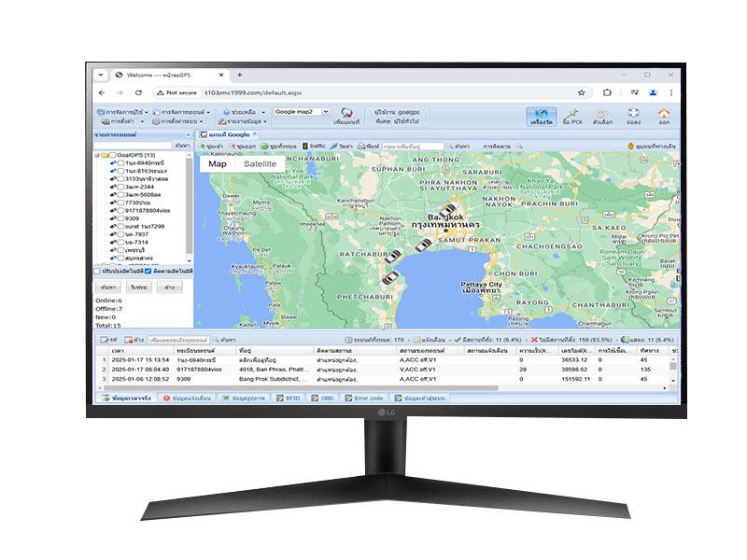747x560 pixels.
Task: Toggle the traffic layer icon
Action: tap(305, 147)
